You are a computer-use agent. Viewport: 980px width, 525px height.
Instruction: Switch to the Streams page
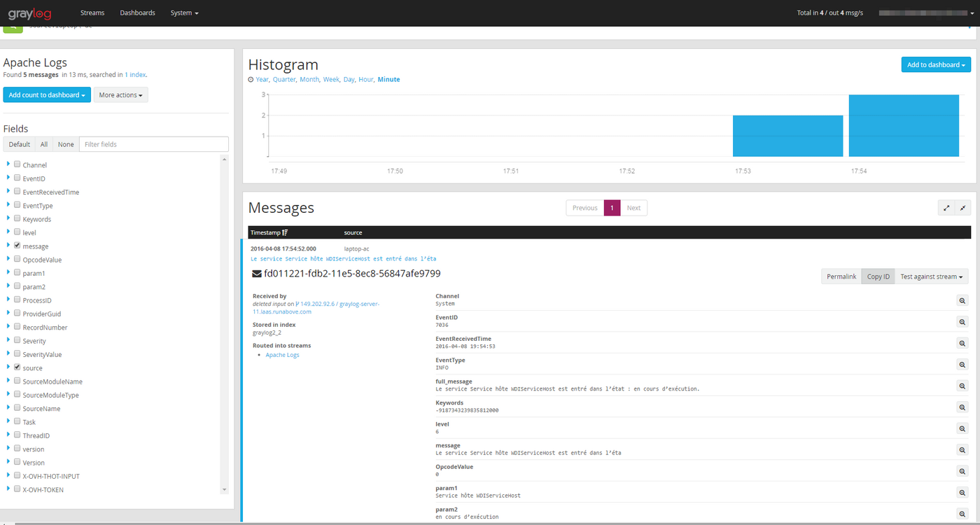[92, 13]
